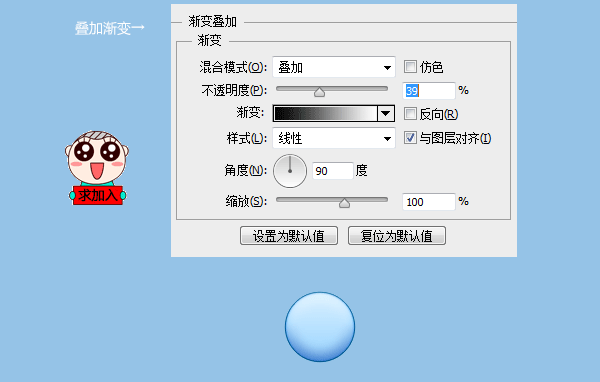Enable the 仿色 dither checkbox

[410, 67]
